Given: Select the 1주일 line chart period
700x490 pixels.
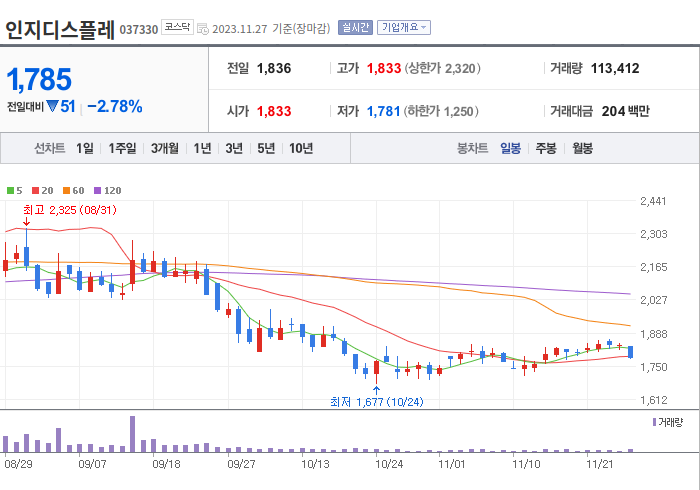Looking at the screenshot, I should pyautogui.click(x=122, y=148).
